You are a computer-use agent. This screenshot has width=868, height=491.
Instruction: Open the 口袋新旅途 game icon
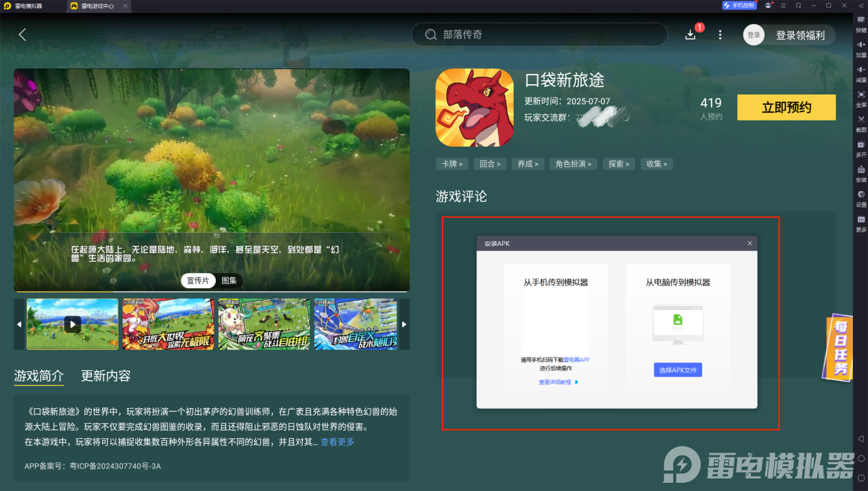tap(475, 108)
